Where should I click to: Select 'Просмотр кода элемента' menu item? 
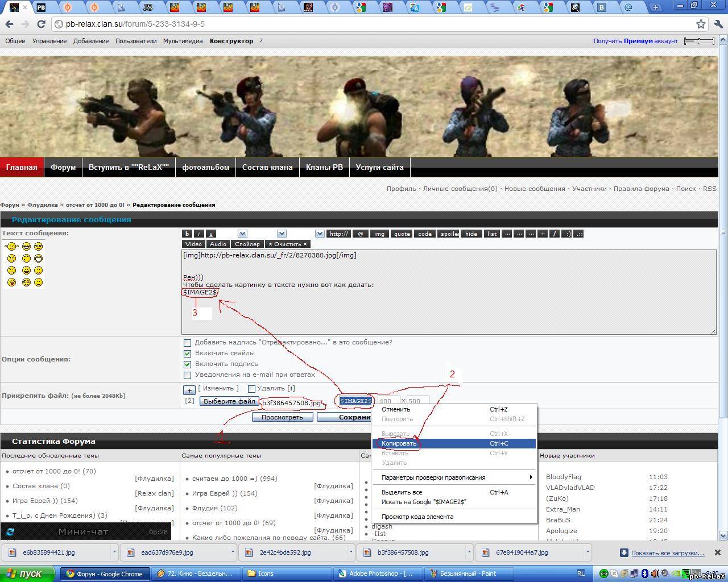pyautogui.click(x=454, y=517)
